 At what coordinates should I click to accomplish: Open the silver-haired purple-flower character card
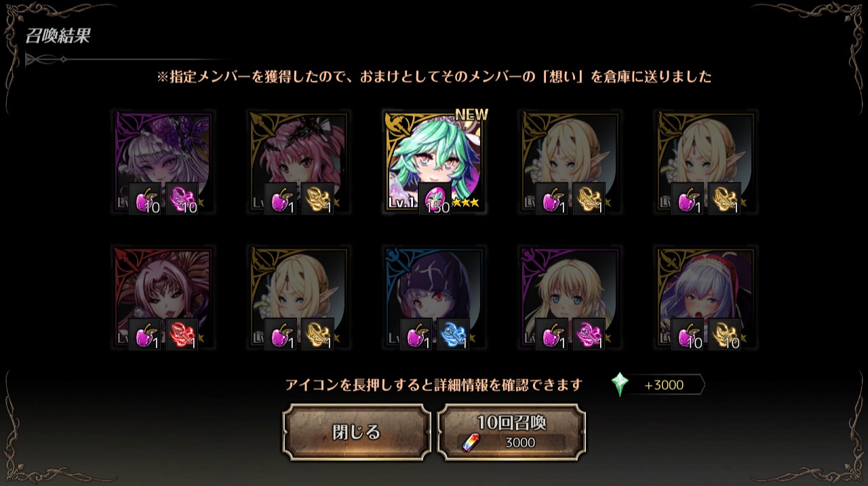(x=163, y=163)
